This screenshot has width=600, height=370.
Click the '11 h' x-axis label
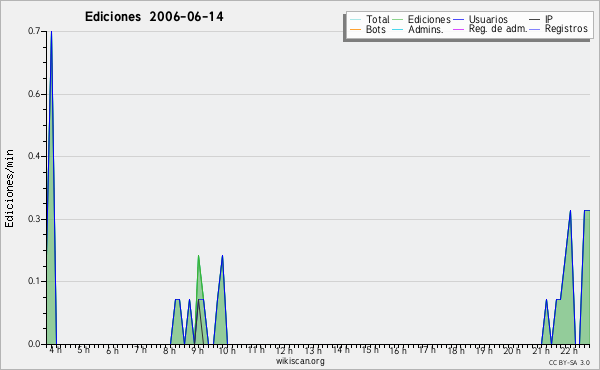point(256,350)
